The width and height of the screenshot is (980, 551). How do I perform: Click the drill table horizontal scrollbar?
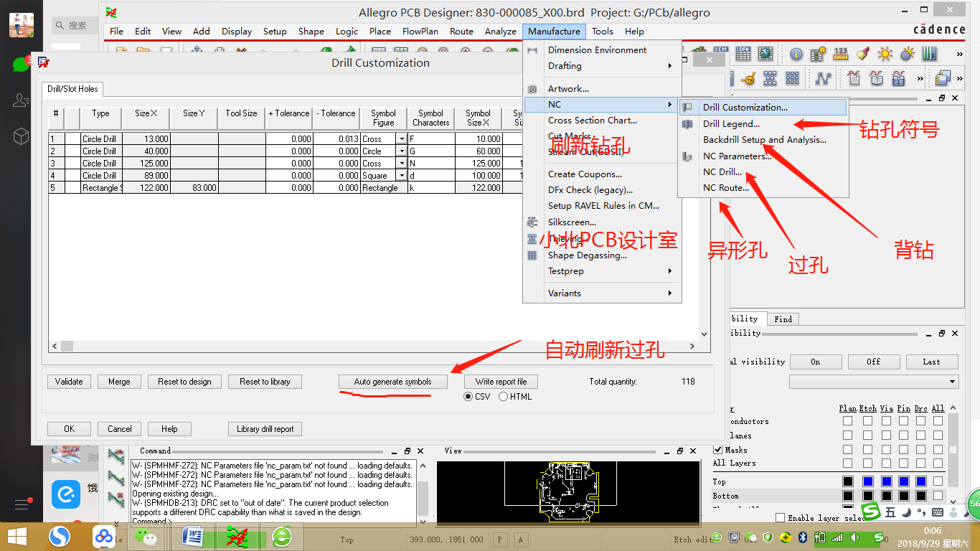373,347
